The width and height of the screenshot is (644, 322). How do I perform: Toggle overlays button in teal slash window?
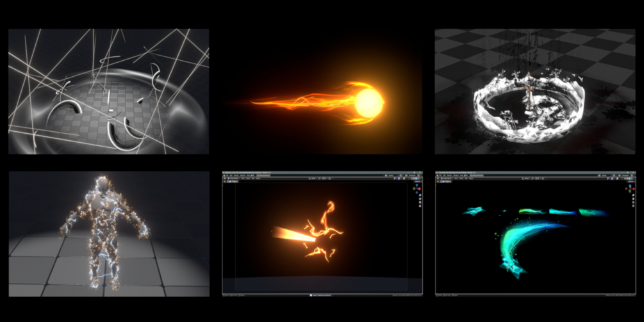coord(617,179)
